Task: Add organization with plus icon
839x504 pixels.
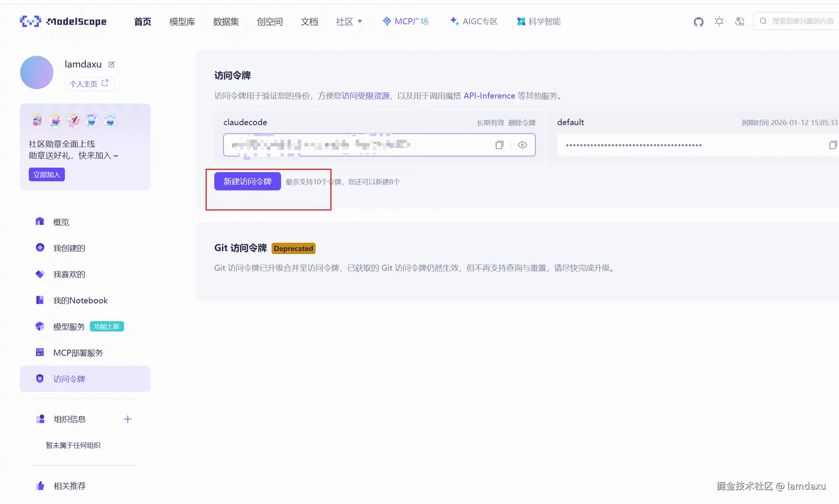Action: (x=128, y=419)
